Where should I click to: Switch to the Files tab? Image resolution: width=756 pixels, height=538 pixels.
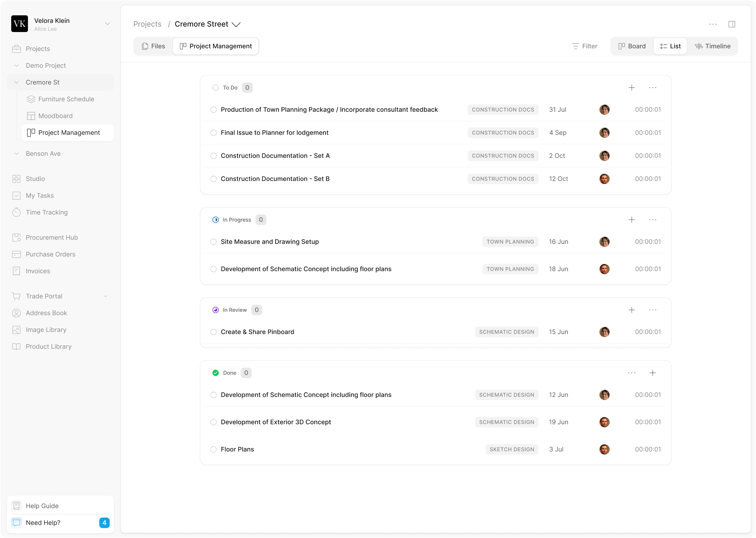click(153, 46)
